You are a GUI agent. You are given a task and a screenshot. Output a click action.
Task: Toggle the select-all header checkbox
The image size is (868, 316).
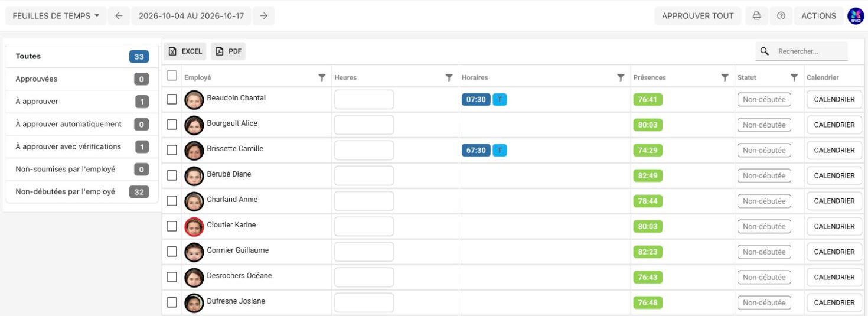(x=172, y=76)
